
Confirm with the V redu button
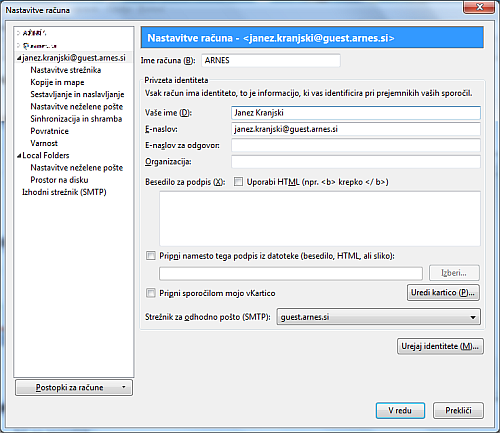400,410
